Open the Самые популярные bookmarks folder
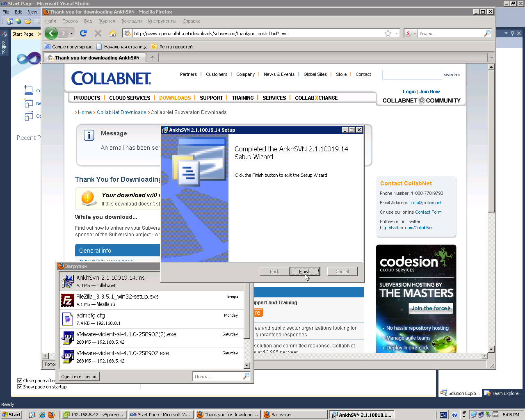 pyautogui.click(x=68, y=47)
